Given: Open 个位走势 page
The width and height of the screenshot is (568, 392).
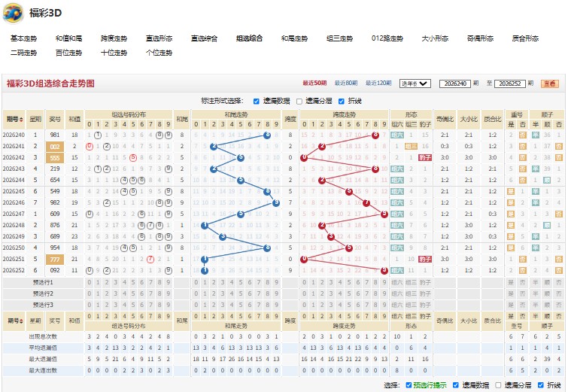Looking at the screenshot, I should click(159, 53).
